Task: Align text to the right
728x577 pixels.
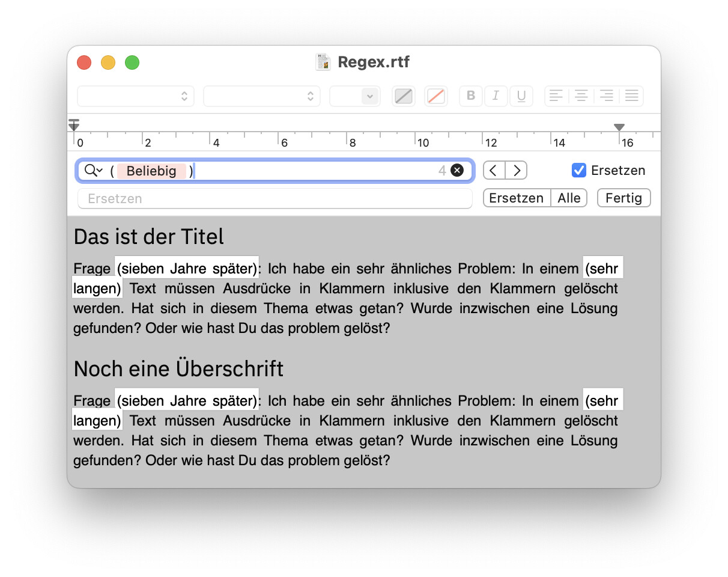Action: click(x=607, y=96)
